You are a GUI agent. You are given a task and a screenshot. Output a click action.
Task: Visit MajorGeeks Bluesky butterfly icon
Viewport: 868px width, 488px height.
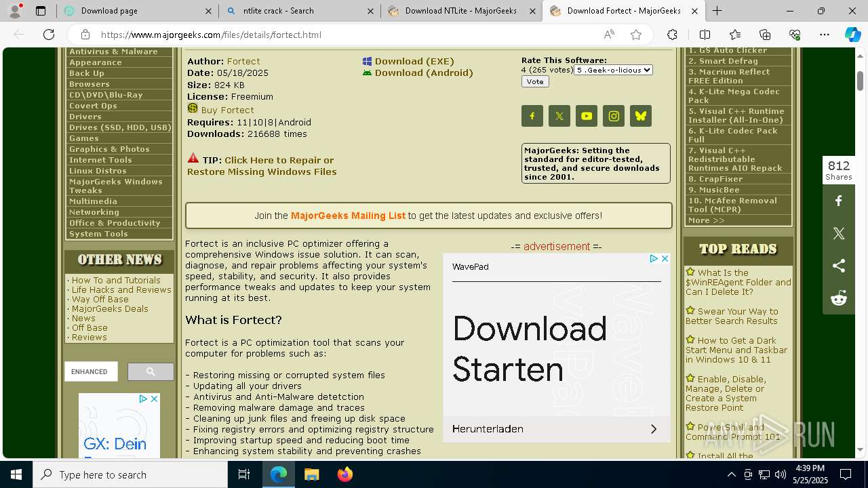[x=641, y=116]
